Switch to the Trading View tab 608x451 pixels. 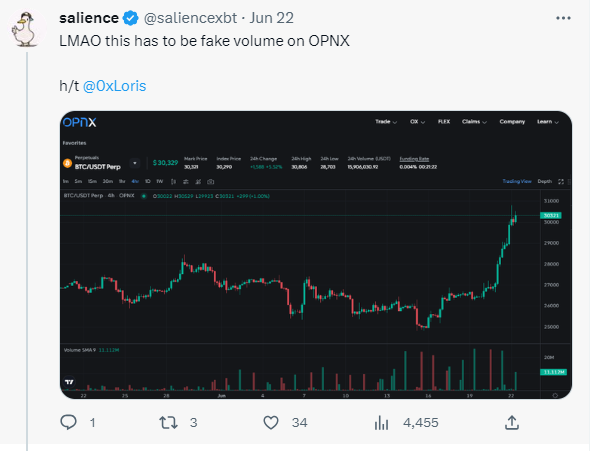click(517, 181)
